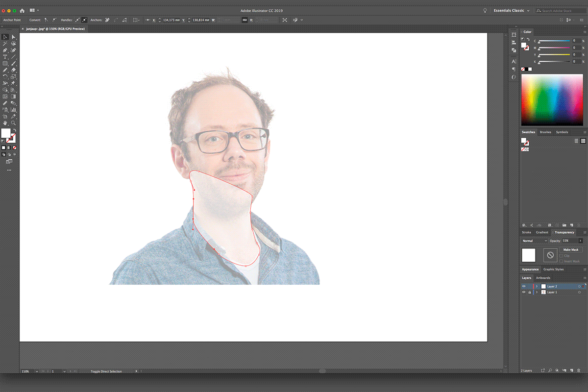Select the Pen tool

(5, 50)
